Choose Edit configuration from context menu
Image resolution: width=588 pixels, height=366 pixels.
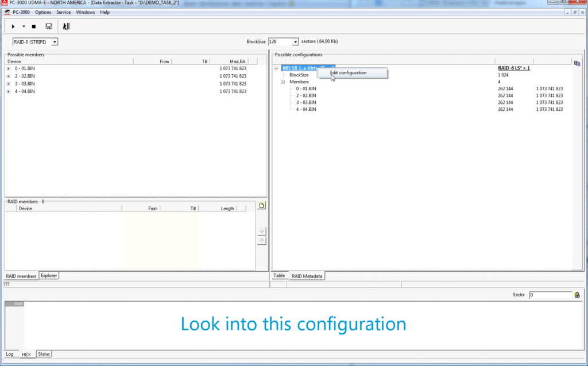coord(348,73)
